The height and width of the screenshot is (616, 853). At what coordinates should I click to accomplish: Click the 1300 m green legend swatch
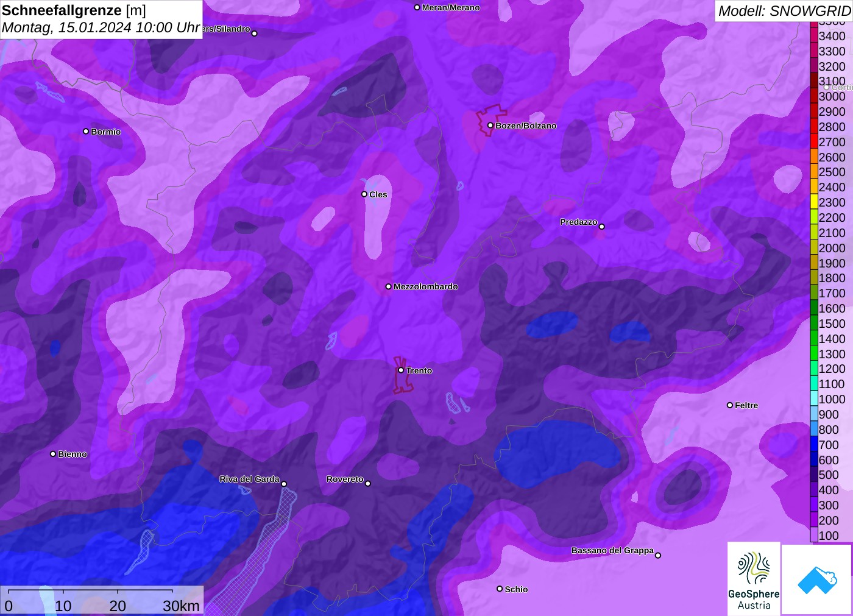click(814, 354)
